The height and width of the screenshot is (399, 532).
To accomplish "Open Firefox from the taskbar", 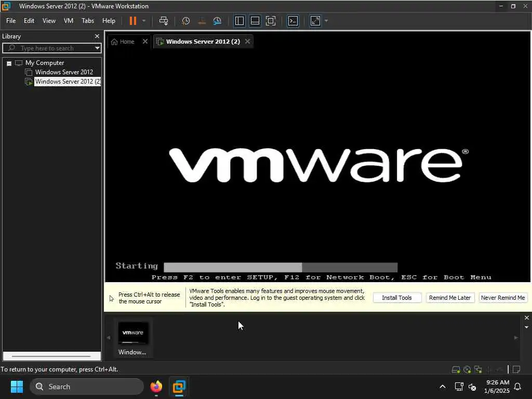I will (x=156, y=387).
